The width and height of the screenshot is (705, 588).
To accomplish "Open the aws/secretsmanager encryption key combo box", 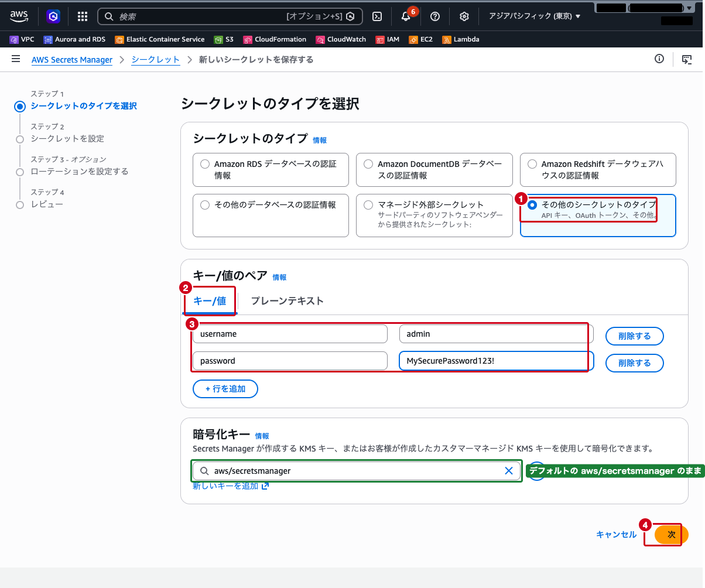I will pos(357,471).
